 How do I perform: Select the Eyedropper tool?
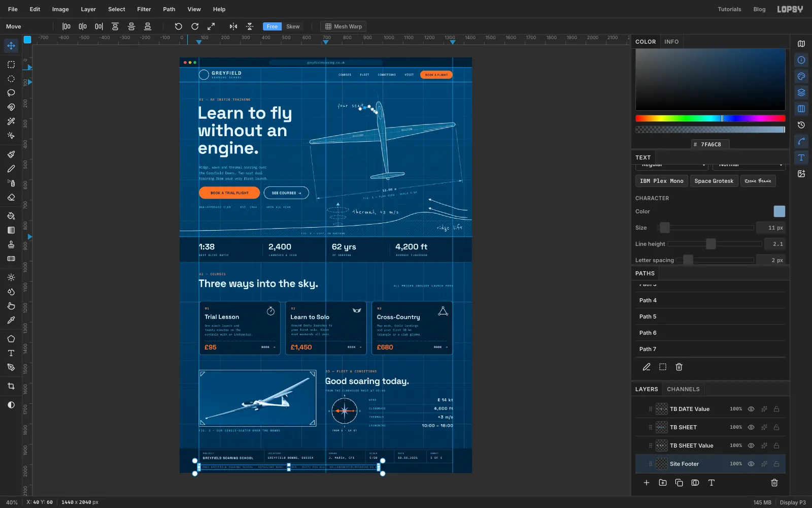(x=11, y=320)
